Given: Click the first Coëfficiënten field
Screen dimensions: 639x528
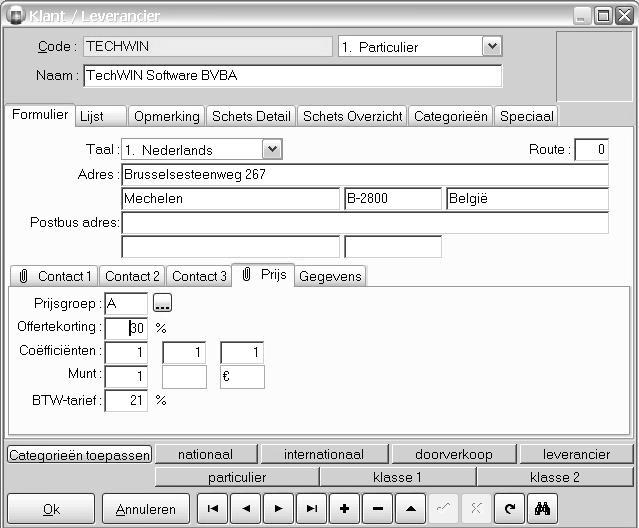Looking at the screenshot, I should [126, 352].
